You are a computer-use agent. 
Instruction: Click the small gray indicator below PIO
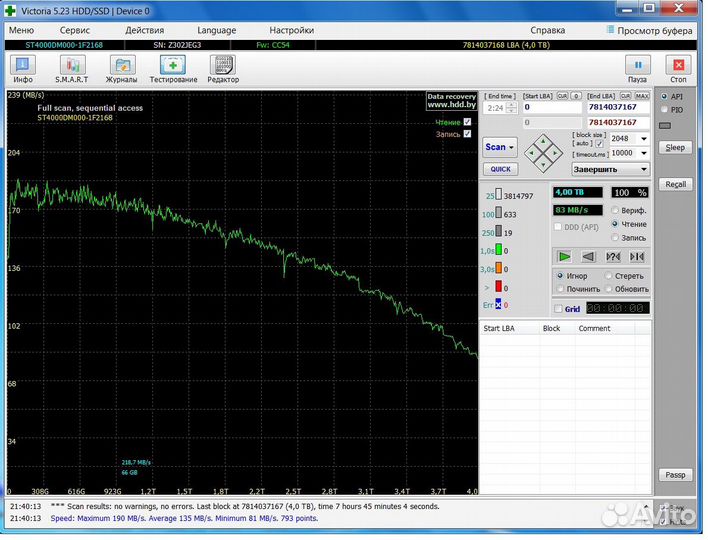[665, 126]
